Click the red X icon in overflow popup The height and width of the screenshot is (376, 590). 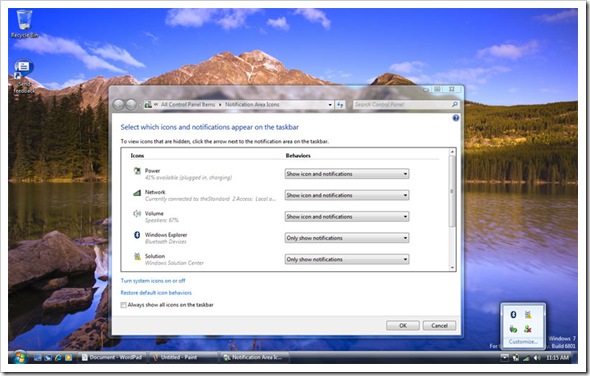pyautogui.click(x=528, y=329)
